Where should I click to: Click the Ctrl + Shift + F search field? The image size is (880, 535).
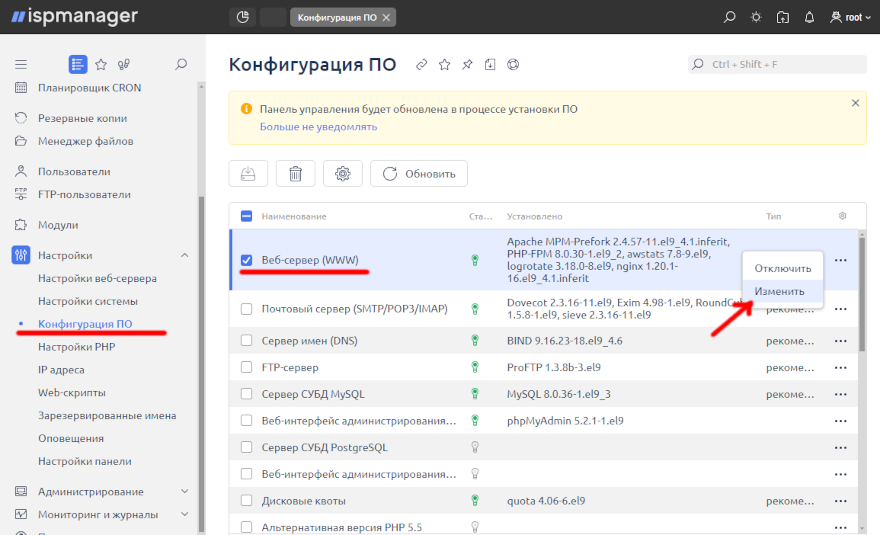tap(778, 64)
